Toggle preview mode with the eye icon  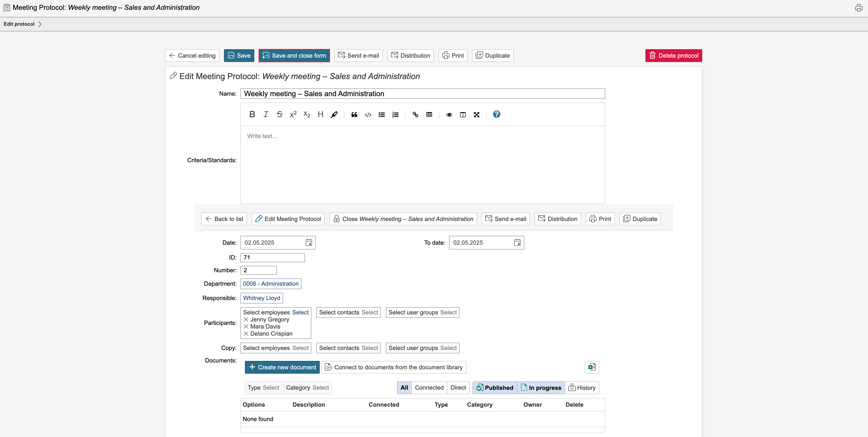449,115
